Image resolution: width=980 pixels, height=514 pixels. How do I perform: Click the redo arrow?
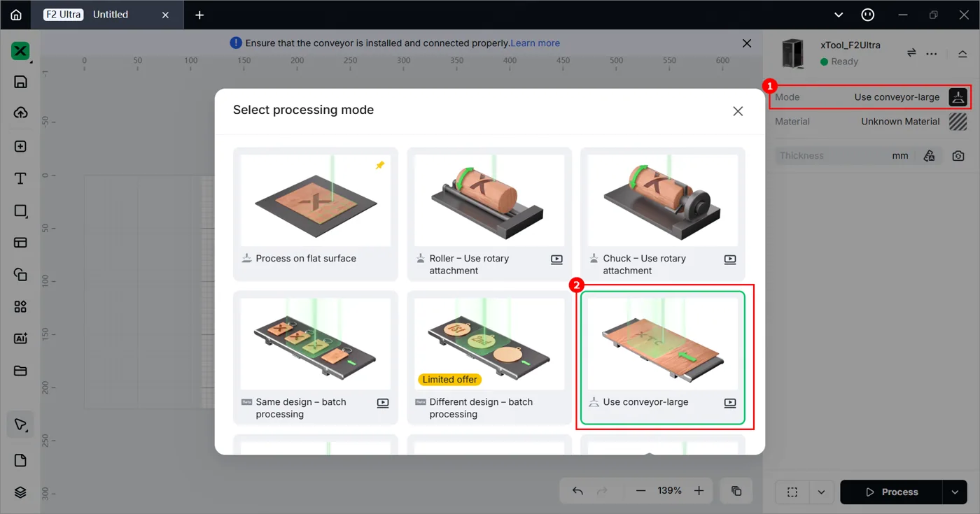tap(602, 491)
